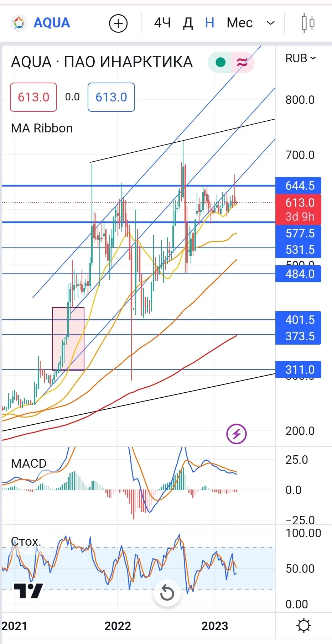Tap the purple lightning bolt icon
The width and height of the screenshot is (332, 644).
click(x=237, y=434)
